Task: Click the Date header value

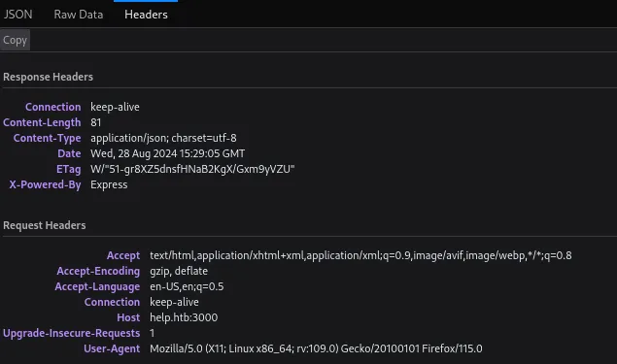Action: click(x=168, y=153)
